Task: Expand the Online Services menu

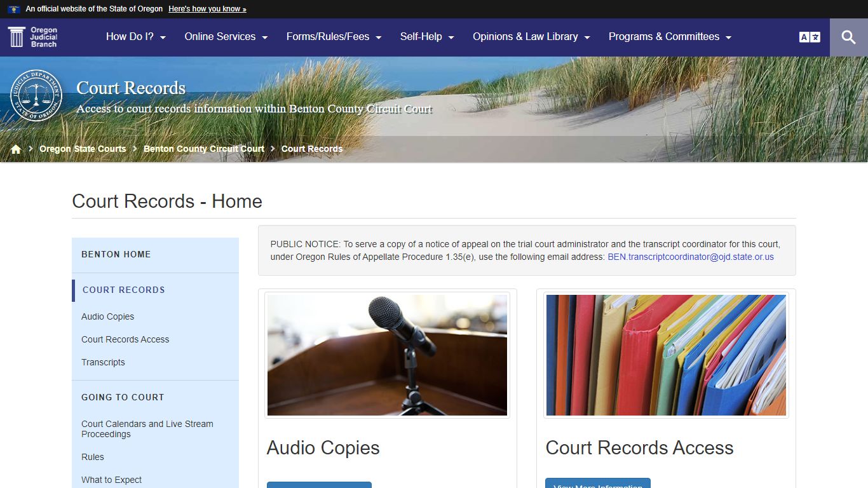Action: (x=226, y=37)
